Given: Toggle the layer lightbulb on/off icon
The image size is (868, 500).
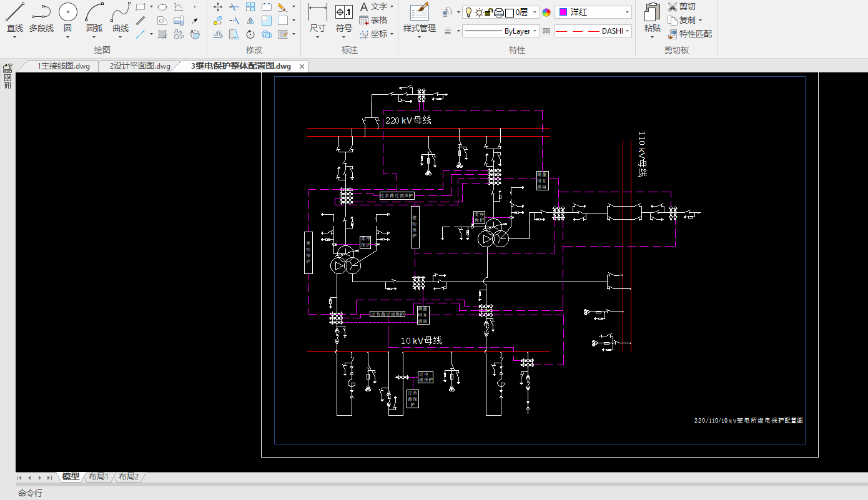Looking at the screenshot, I should (468, 12).
